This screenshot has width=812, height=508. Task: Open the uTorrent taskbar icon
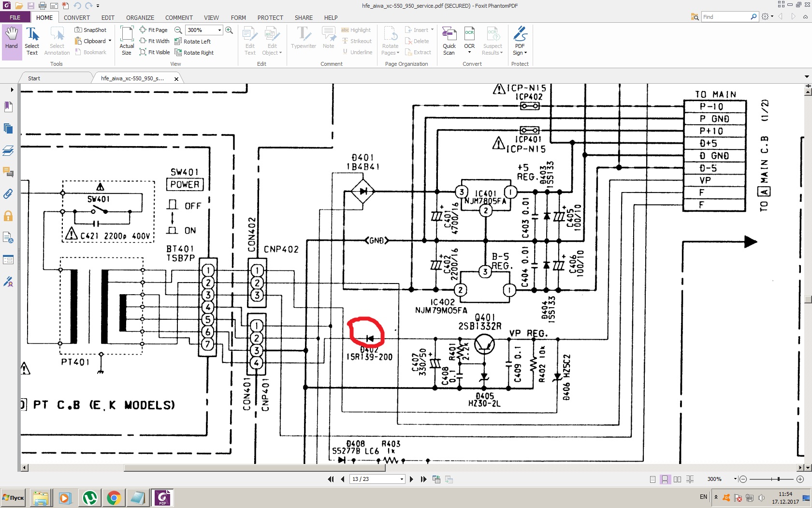click(x=90, y=497)
